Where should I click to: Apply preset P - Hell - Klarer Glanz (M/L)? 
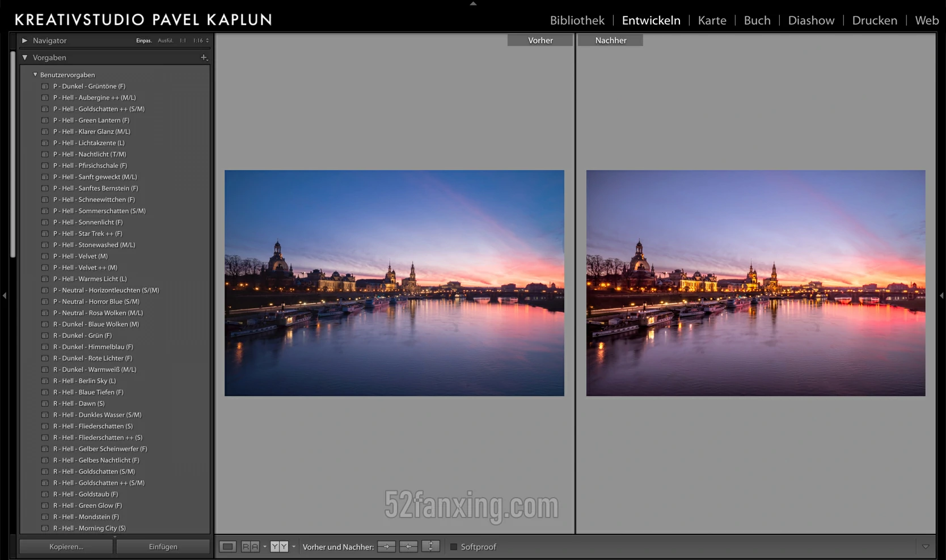pyautogui.click(x=92, y=131)
